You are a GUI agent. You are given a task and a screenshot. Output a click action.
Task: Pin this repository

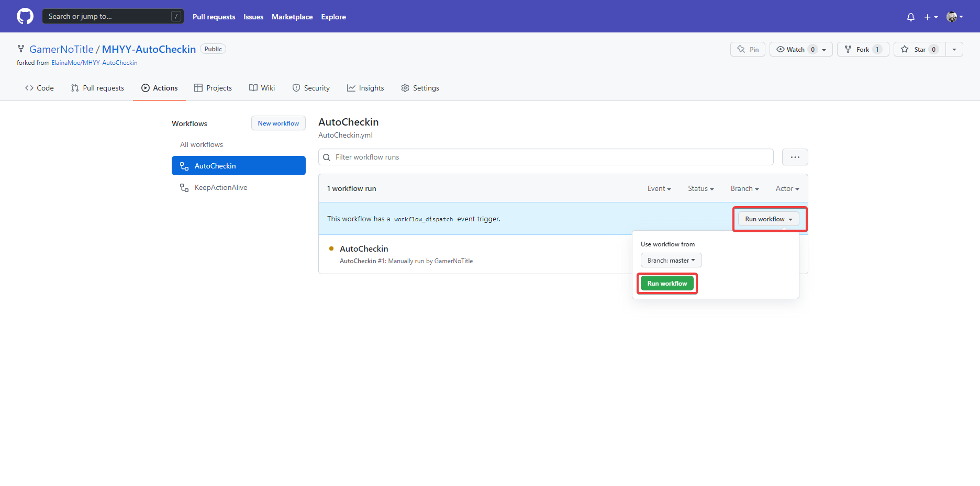(748, 49)
